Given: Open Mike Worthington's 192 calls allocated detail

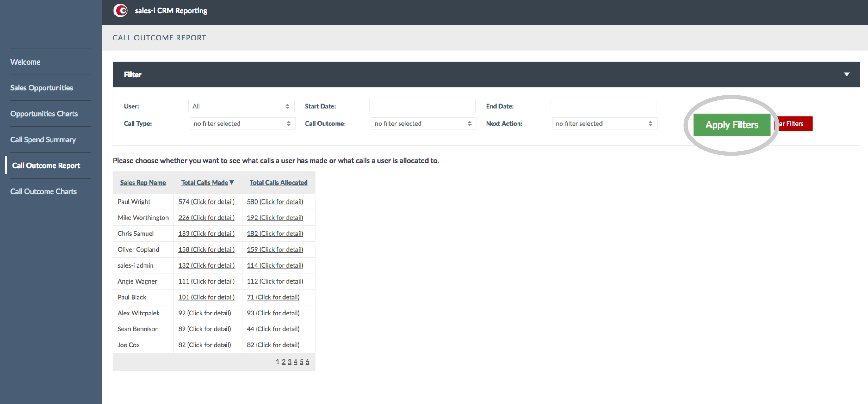Looking at the screenshot, I should click(275, 217).
